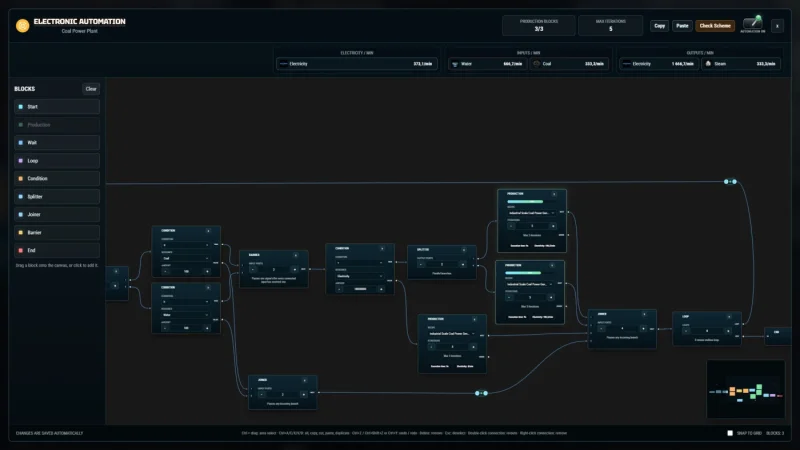Click the minimap overview thumbnail
The width and height of the screenshot is (800, 450).
745,389
